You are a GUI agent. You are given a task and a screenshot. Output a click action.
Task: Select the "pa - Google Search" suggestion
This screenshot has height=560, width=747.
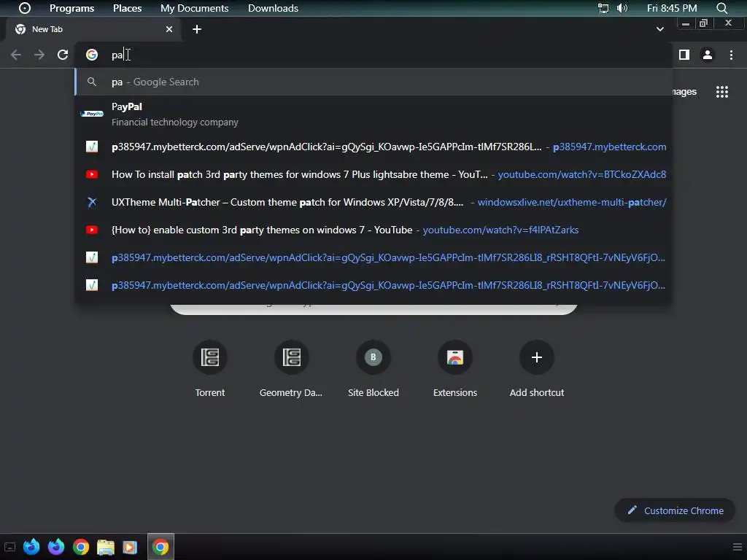(x=373, y=82)
